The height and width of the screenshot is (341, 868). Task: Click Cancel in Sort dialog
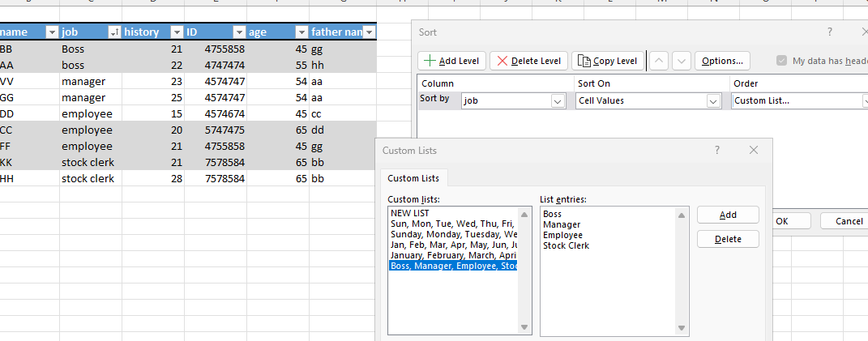pos(844,221)
